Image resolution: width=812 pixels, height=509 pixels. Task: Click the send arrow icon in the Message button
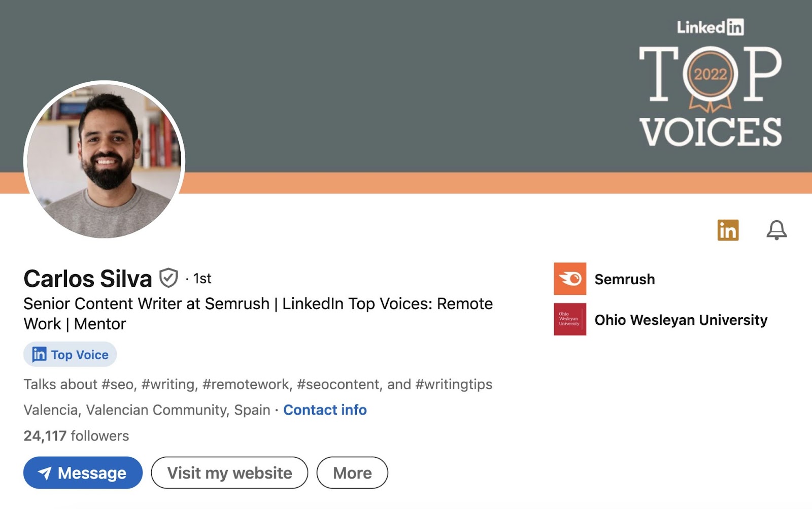pos(46,472)
